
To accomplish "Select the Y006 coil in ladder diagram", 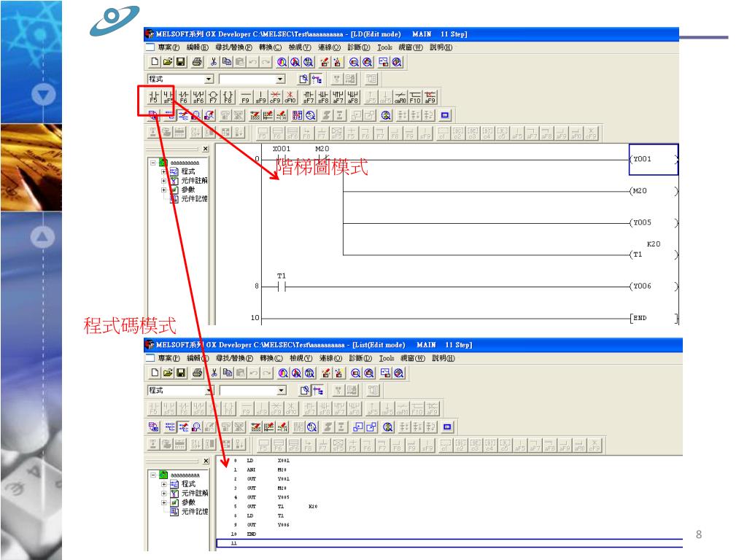I will pyautogui.click(x=653, y=286).
